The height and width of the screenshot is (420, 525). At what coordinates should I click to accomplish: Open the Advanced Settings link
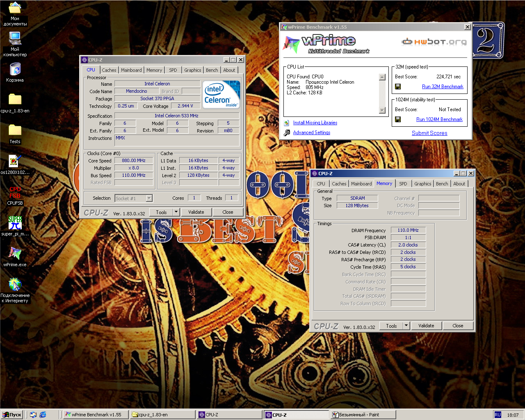[x=312, y=132]
